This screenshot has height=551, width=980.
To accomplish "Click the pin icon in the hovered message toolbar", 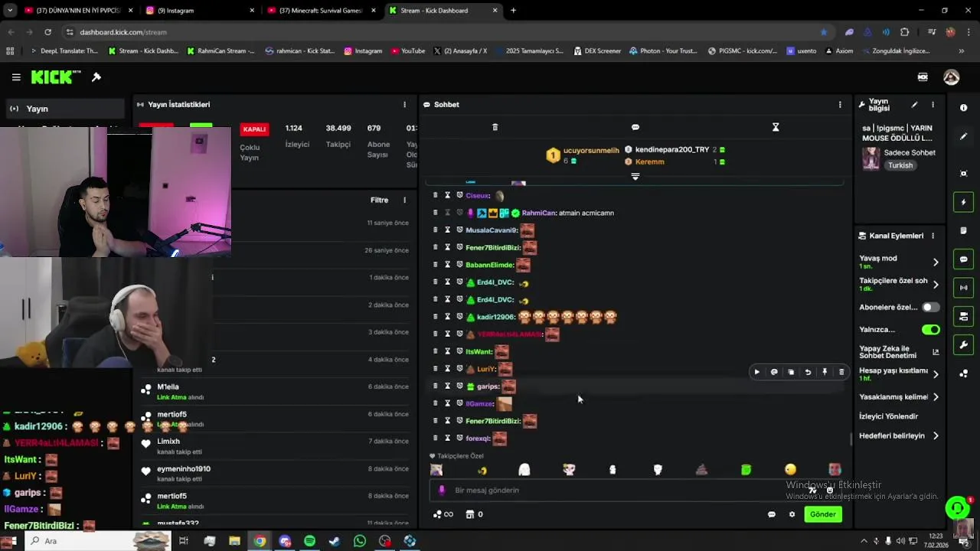I will (x=825, y=372).
